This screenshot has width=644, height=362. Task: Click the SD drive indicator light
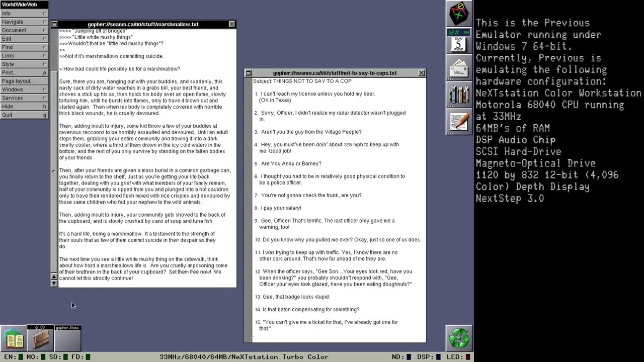pos(66,357)
